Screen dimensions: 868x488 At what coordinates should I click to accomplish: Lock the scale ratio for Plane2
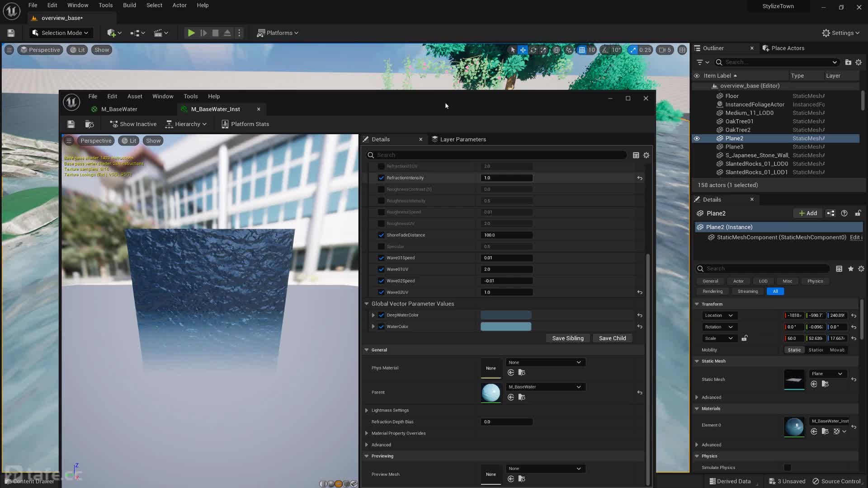745,338
